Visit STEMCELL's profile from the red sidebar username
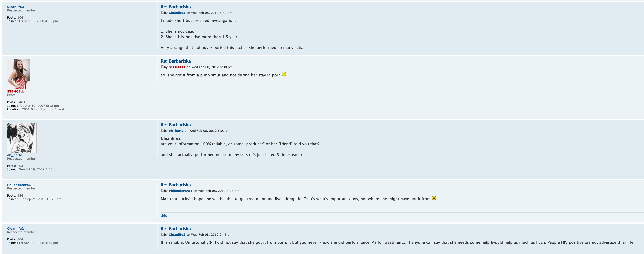 click(15, 91)
